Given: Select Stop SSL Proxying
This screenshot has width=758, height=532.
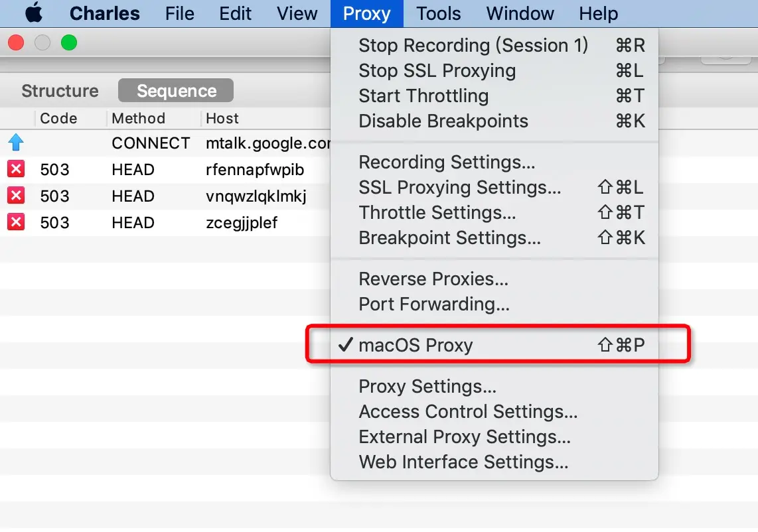Looking at the screenshot, I should pos(437,71).
